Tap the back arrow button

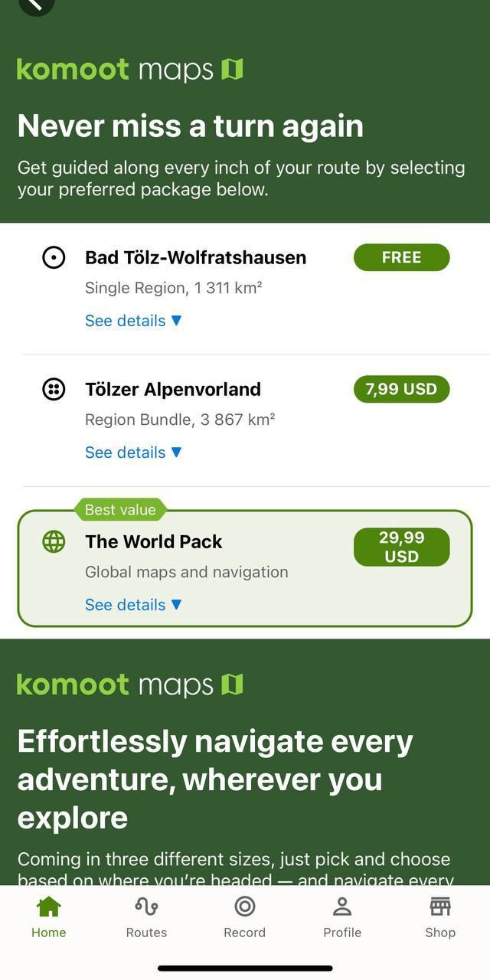click(x=35, y=5)
